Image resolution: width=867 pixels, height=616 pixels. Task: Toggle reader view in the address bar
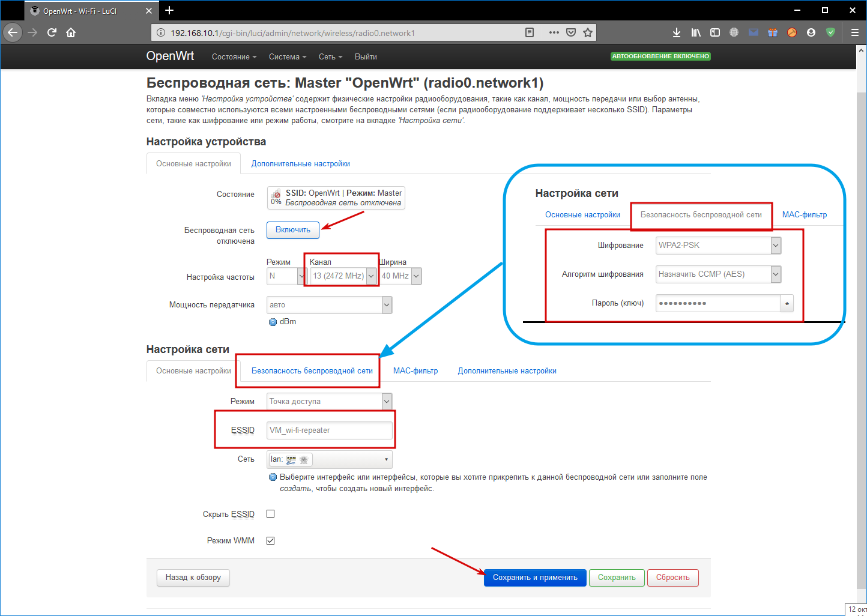530,32
